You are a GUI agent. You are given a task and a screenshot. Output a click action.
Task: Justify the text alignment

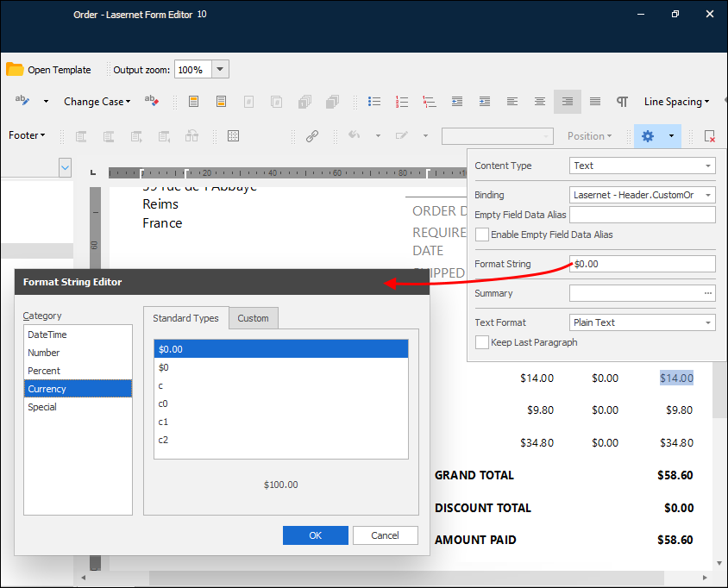coord(595,102)
